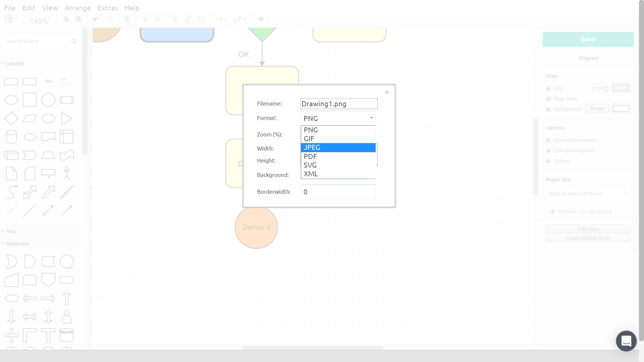Click the Save button
Viewport: 644px width, 362px height.
[588, 39]
